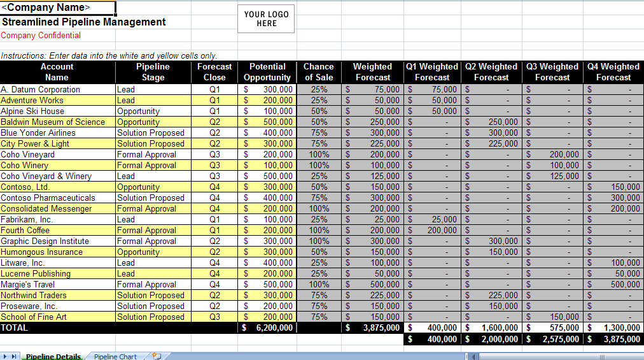The image size is (644, 360).
Task: Click the horizontal scrollbar left arrow
Action: pos(473,357)
